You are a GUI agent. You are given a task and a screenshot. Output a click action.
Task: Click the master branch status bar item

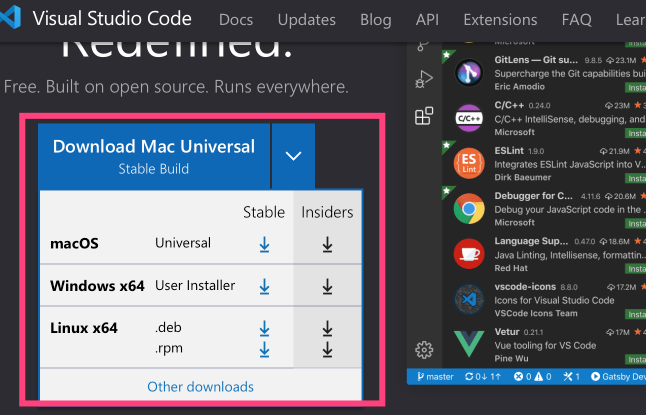[435, 377]
